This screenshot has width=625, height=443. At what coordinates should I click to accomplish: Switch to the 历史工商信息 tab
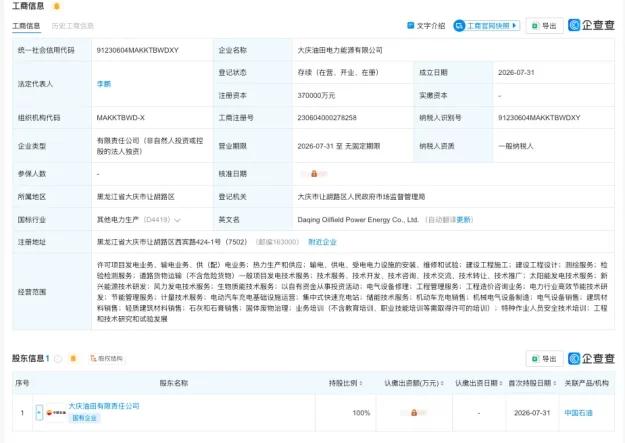73,26
